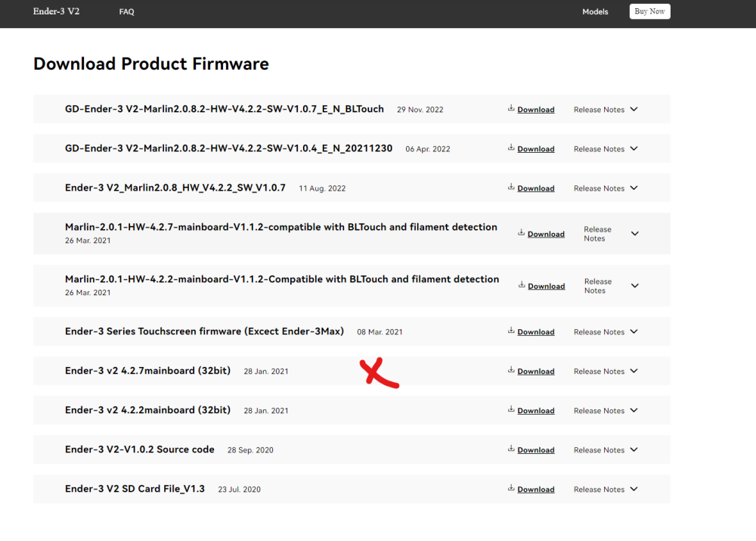The image size is (756, 541).
Task: Click download icon for Marlin-2.0.1-HW-4.2.7 mainboard firmware
Action: (x=522, y=234)
